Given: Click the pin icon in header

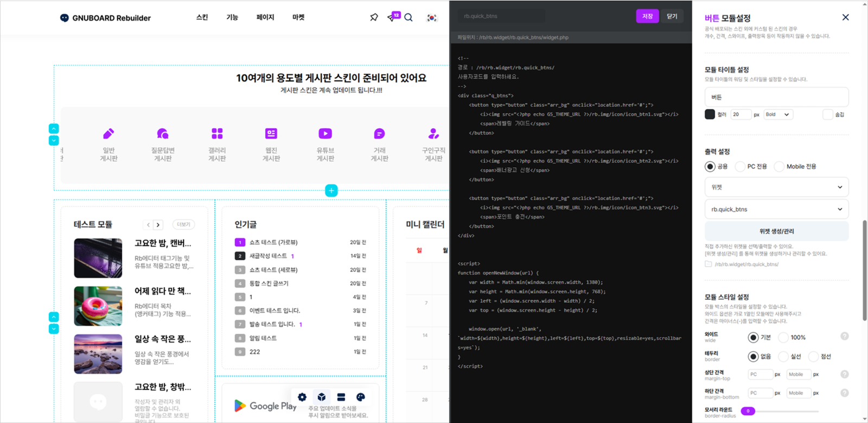Looking at the screenshot, I should pos(374,17).
